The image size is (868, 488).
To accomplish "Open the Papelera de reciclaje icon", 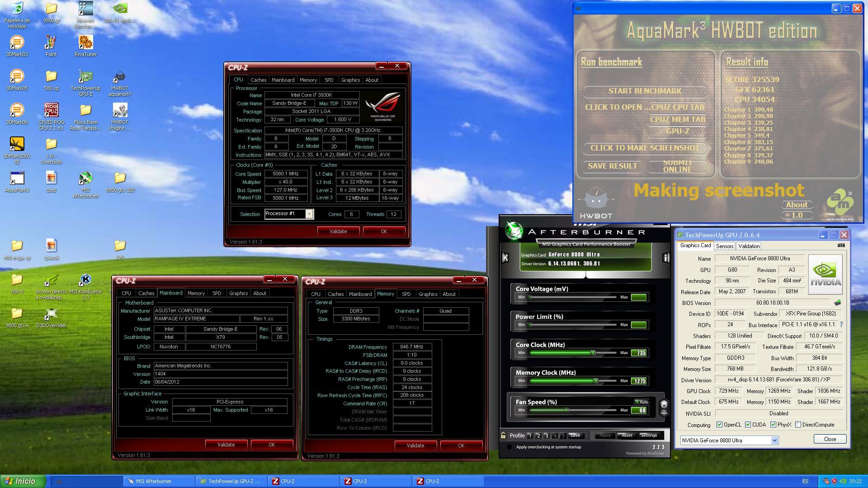I will [17, 15].
